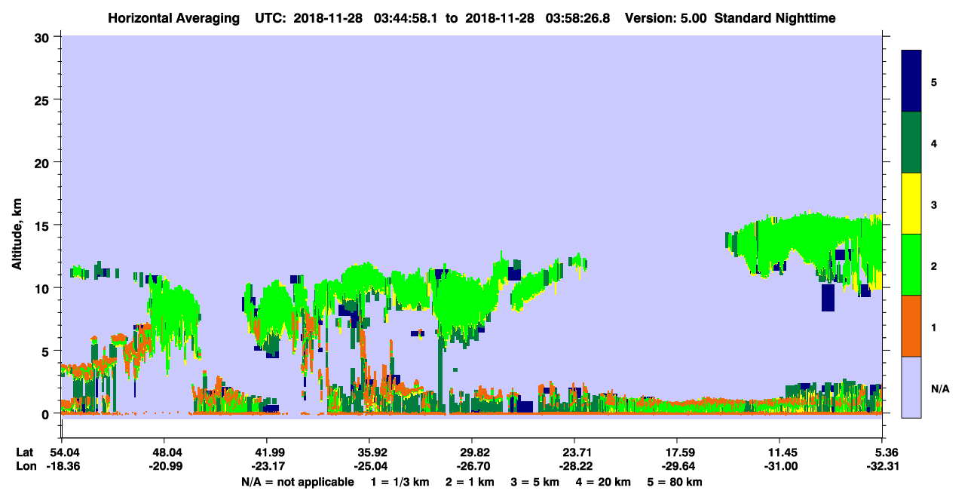Image resolution: width=980 pixels, height=503 pixels.
Task: Click longitude value -20.99
Action: [164, 466]
